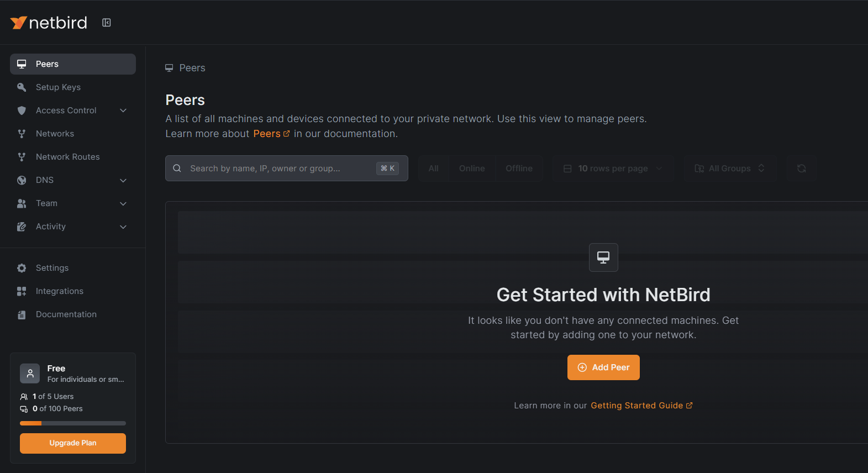This screenshot has height=473, width=868.
Task: Click the Network Routes branch icon
Action: point(22,157)
